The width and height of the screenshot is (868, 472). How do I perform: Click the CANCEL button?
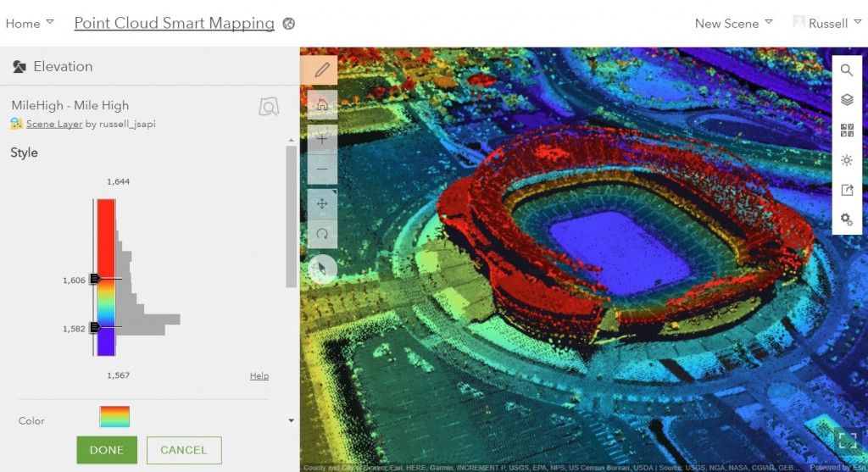tap(184, 450)
